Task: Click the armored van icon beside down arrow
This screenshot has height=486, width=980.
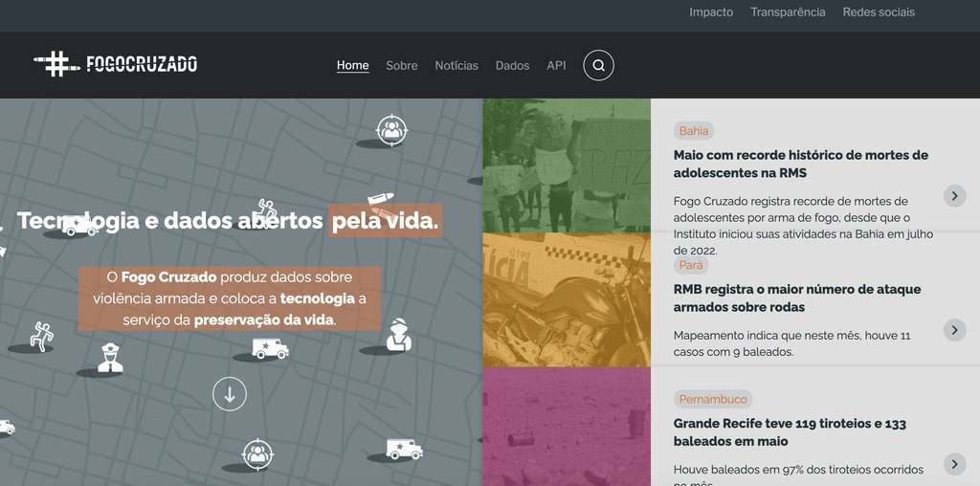Action: click(270, 348)
